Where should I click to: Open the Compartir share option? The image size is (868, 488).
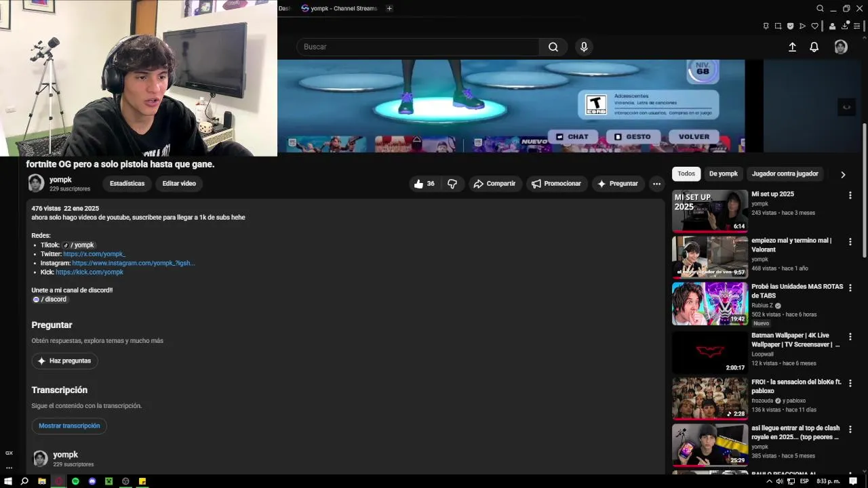pyautogui.click(x=495, y=184)
